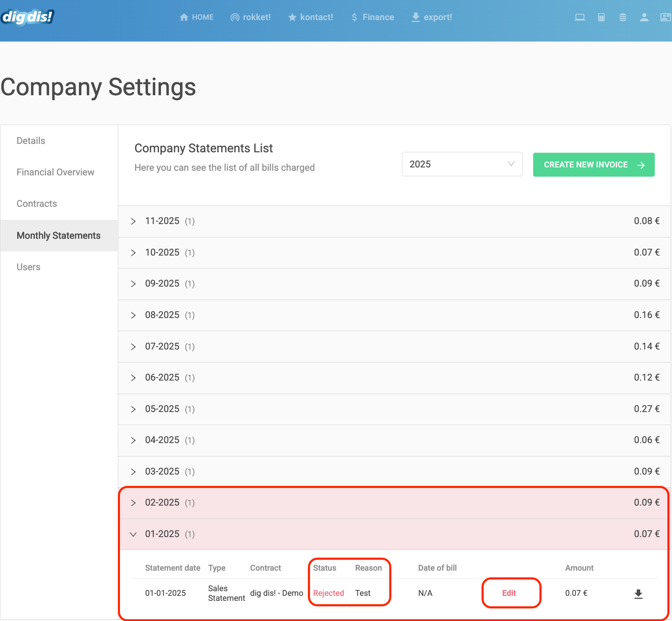The height and width of the screenshot is (621, 672).
Task: Open the calculator icon in header
Action: 601,17
